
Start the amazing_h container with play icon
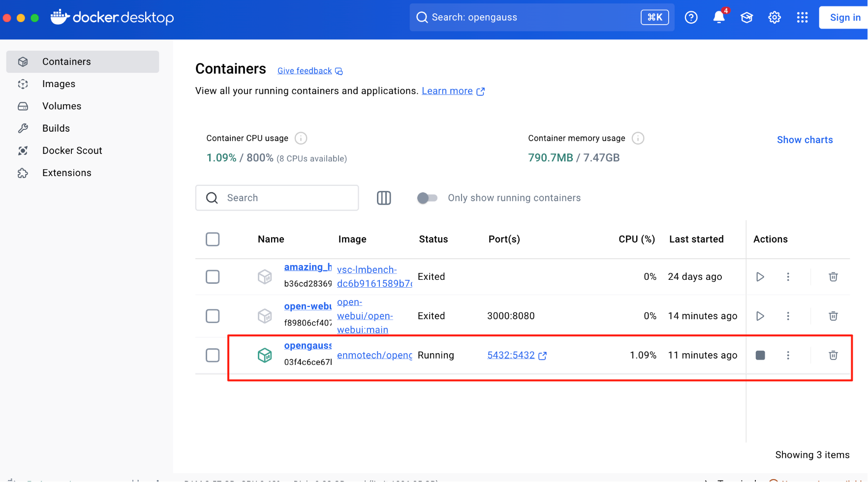pyautogui.click(x=760, y=277)
